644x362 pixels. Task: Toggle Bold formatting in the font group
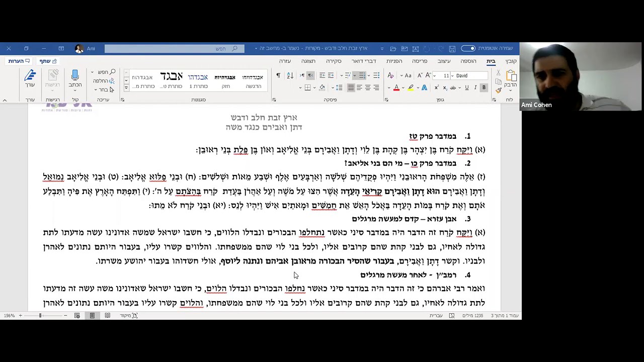tap(484, 87)
